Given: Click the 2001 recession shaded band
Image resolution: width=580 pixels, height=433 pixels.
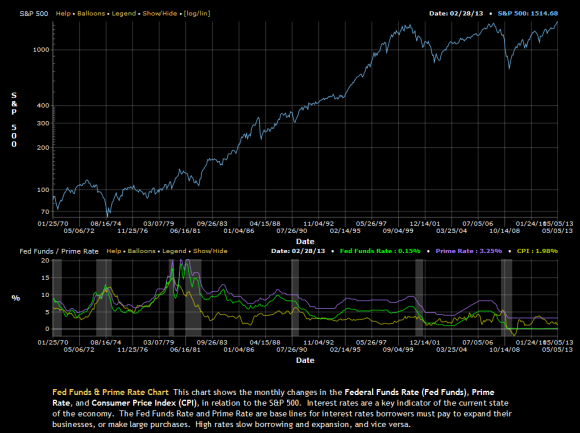Looking at the screenshot, I should tap(419, 298).
